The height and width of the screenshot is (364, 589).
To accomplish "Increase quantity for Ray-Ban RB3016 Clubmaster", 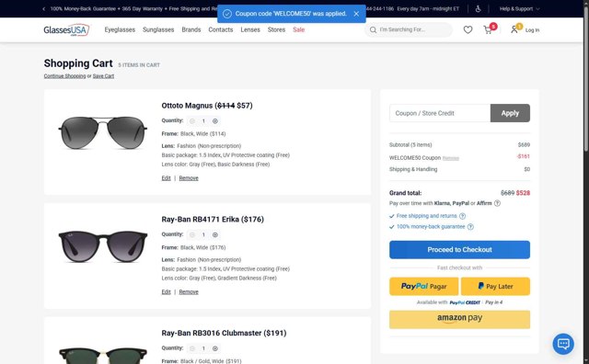I will (214, 348).
